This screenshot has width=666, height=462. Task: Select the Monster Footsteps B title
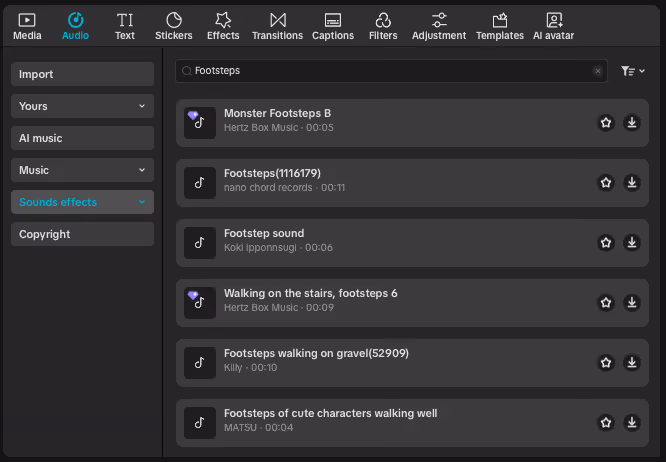[277, 113]
